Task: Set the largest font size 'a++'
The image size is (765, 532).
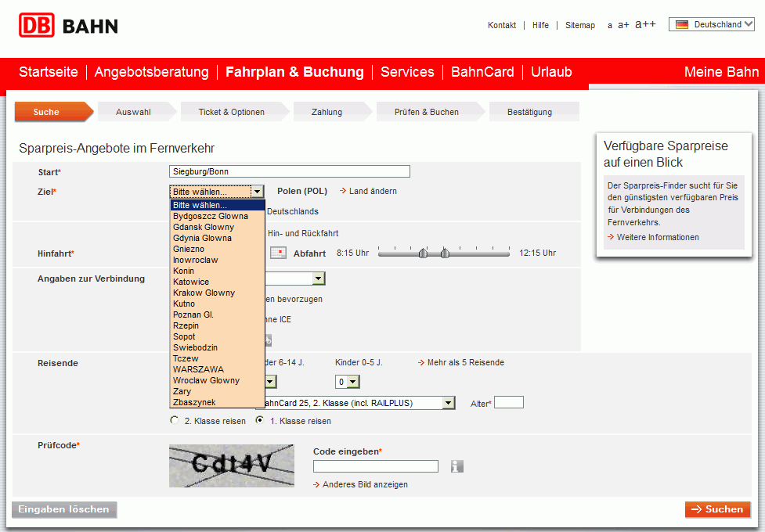Action: tap(645, 24)
